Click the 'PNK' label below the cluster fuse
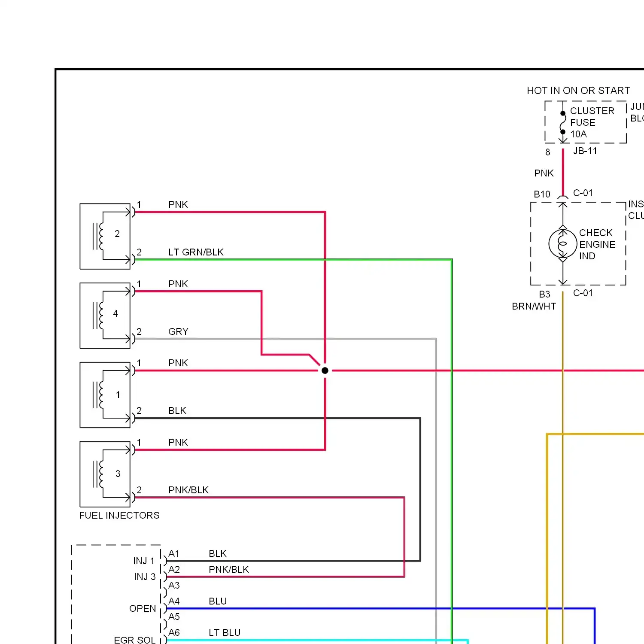The height and width of the screenshot is (644, 644). [x=544, y=173]
